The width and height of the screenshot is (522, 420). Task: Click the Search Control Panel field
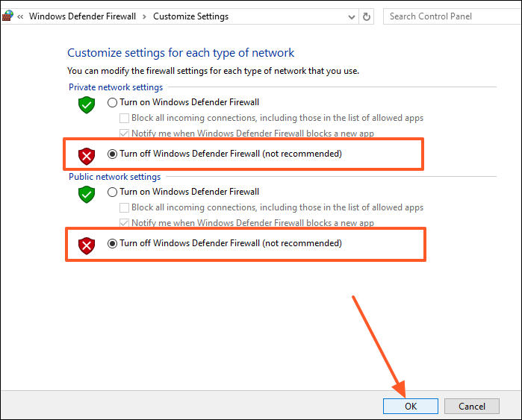pyautogui.click(x=448, y=16)
